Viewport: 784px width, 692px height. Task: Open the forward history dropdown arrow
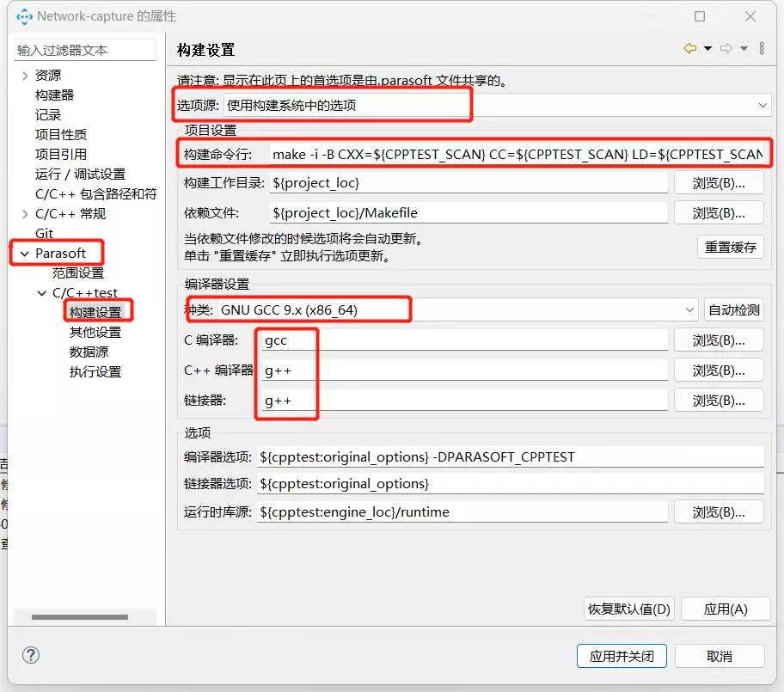pyautogui.click(x=744, y=48)
